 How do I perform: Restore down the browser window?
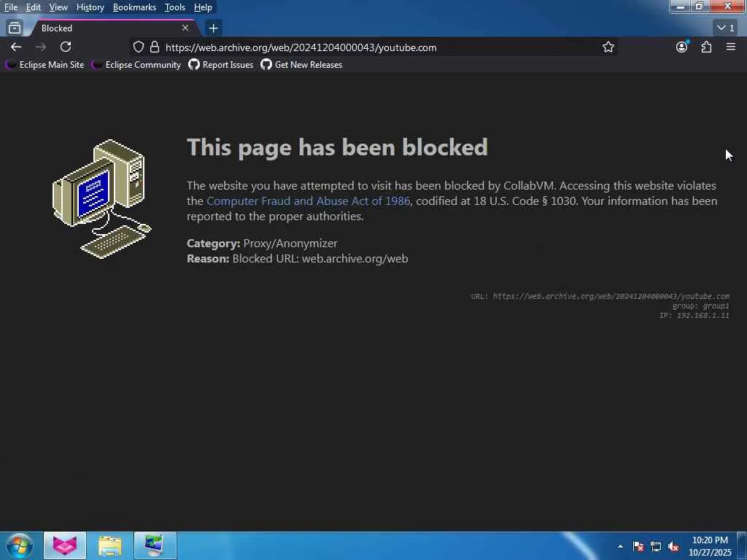(x=700, y=7)
